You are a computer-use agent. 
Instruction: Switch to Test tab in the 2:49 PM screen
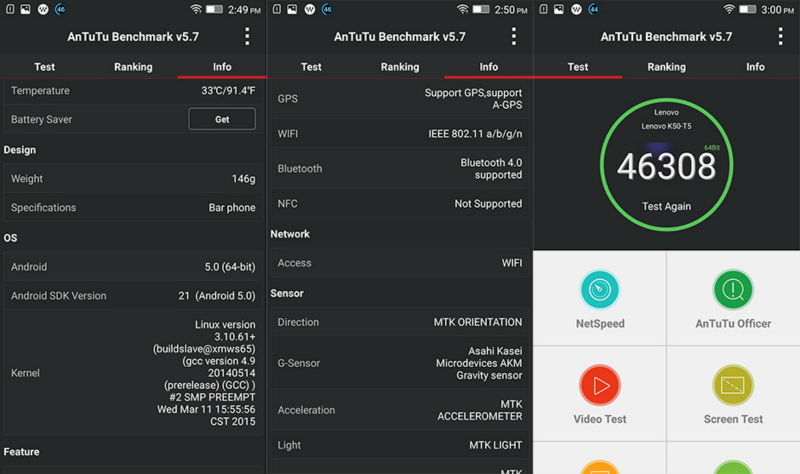[x=44, y=67]
